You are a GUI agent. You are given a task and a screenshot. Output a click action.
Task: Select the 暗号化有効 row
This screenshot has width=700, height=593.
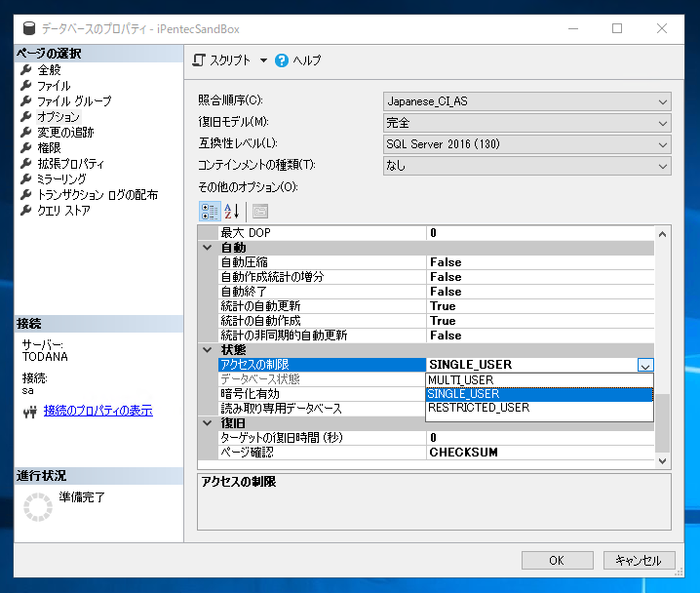pyautogui.click(x=322, y=394)
